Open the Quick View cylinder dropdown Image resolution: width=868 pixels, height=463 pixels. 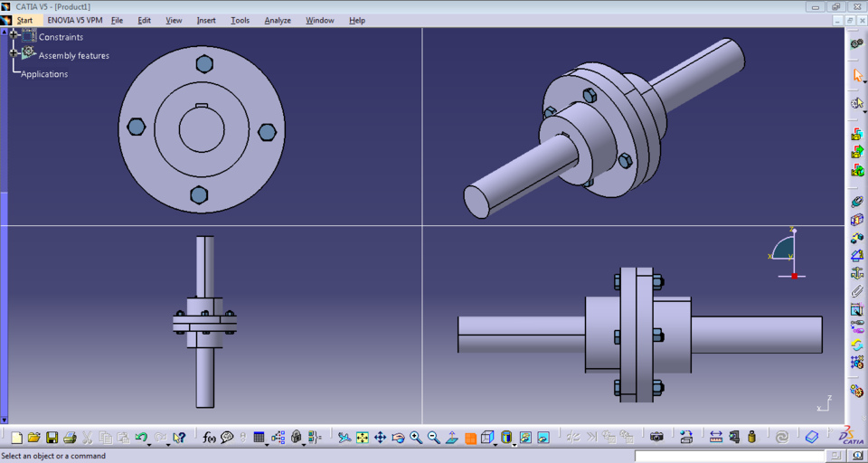tap(514, 444)
